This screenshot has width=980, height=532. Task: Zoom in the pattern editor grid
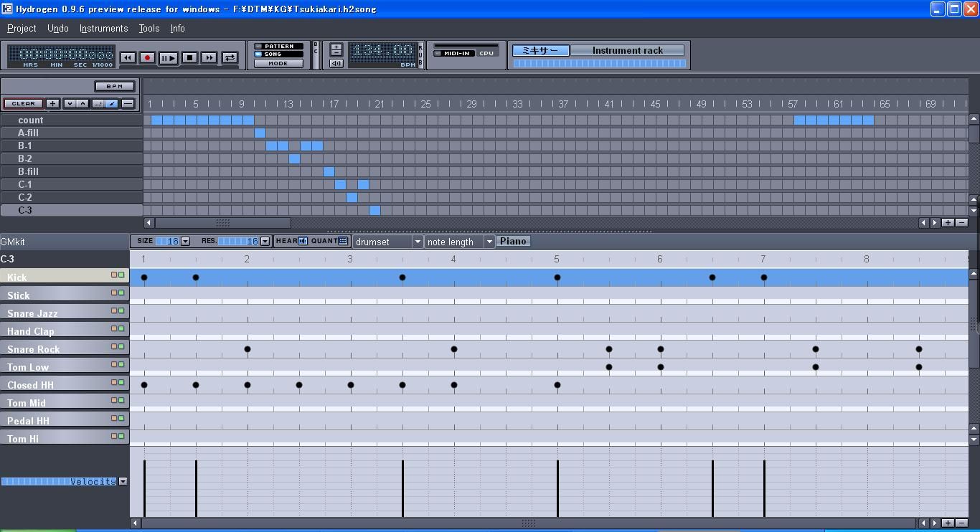pyautogui.click(x=948, y=523)
